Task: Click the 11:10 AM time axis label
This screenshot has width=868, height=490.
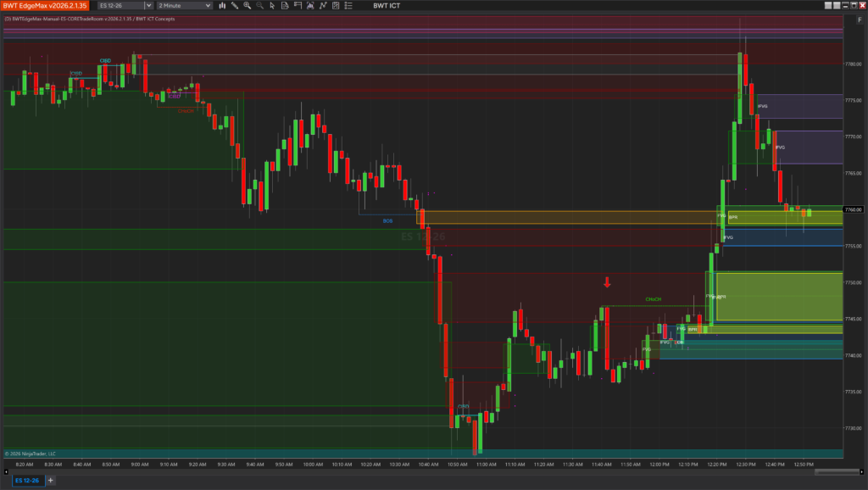Action: coord(515,465)
